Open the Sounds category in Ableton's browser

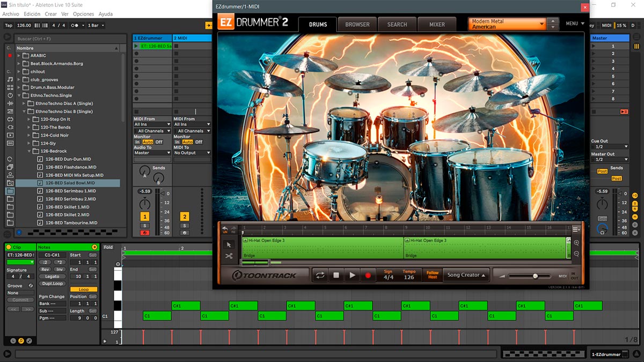click(x=10, y=79)
